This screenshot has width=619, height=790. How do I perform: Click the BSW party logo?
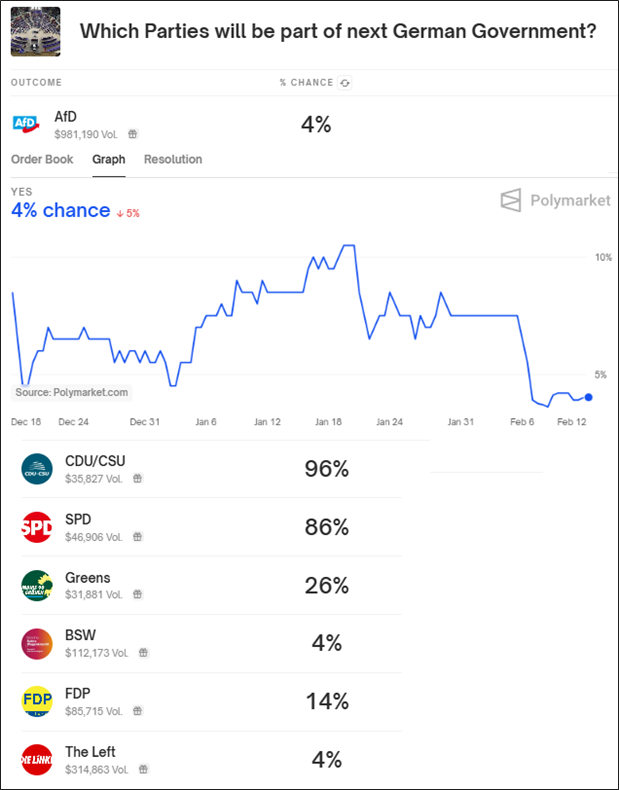[x=36, y=643]
